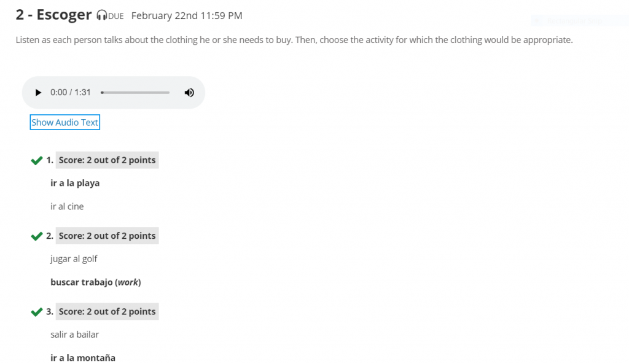Select answer ir a la playa

pyautogui.click(x=75, y=183)
